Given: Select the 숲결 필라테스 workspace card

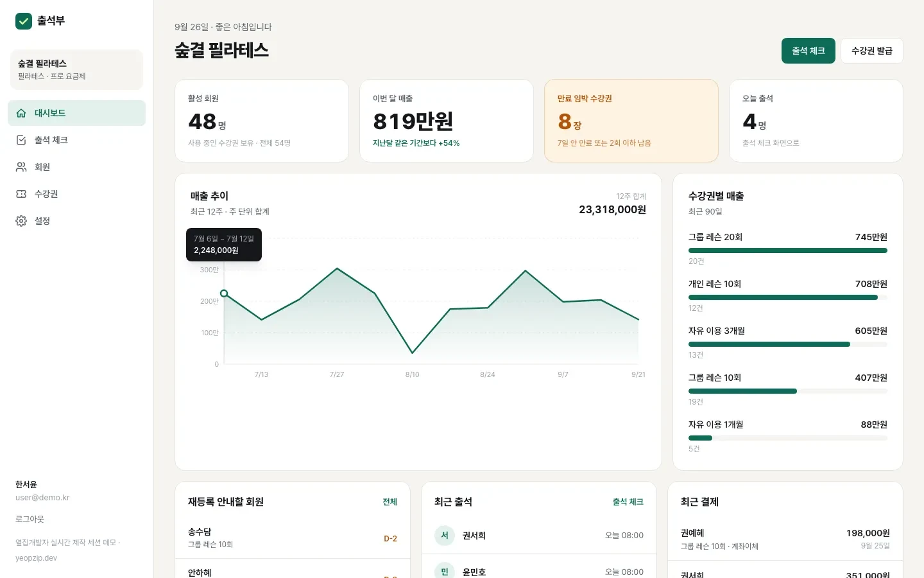Looking at the screenshot, I should [77, 69].
